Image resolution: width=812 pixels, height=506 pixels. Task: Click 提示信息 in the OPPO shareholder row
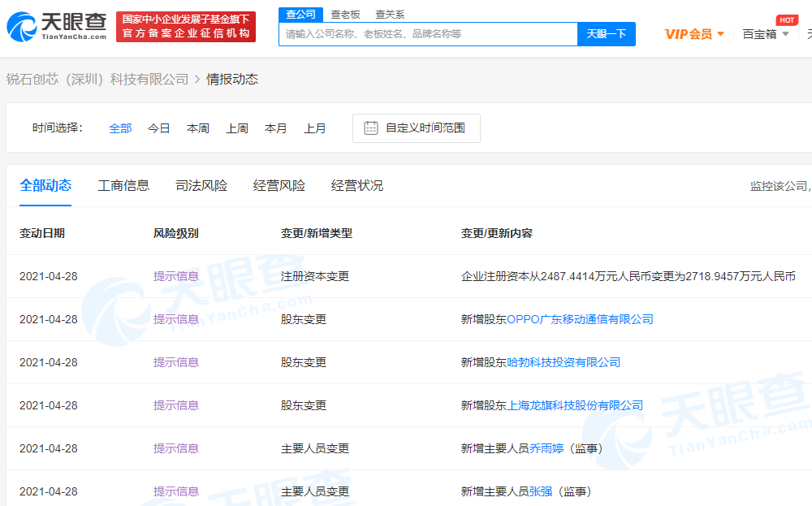[x=176, y=319]
